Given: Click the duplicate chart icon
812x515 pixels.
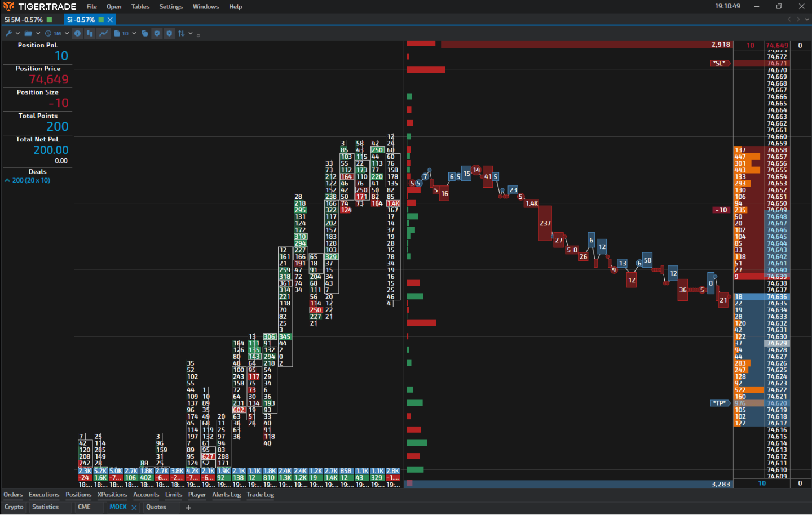Looking at the screenshot, I should point(144,33).
